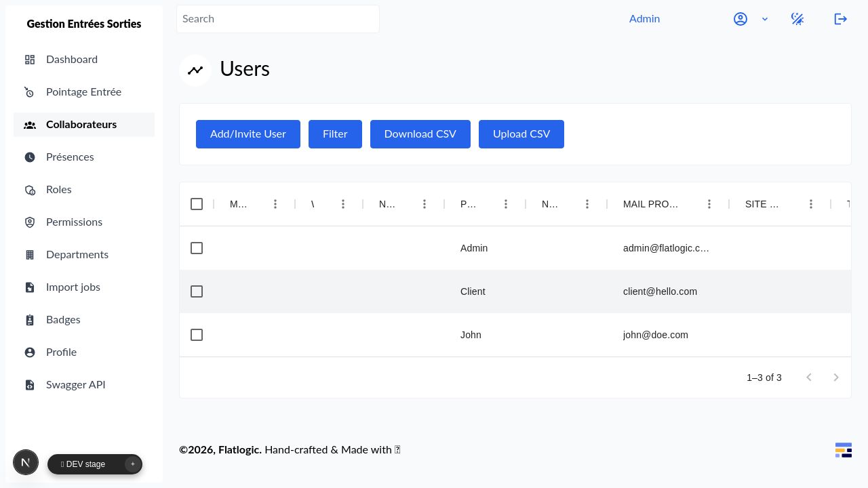Click the Flatlogic logo in footer

[843, 450]
